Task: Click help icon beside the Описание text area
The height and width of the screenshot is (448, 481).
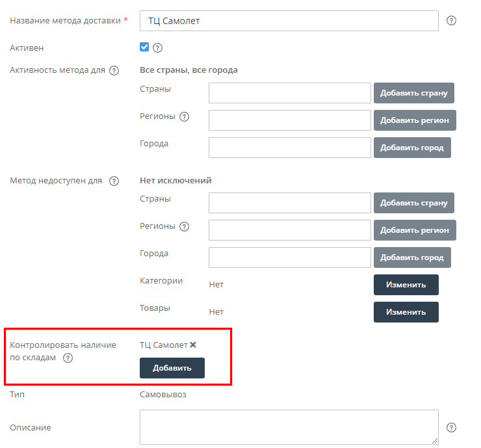Action: click(x=452, y=427)
